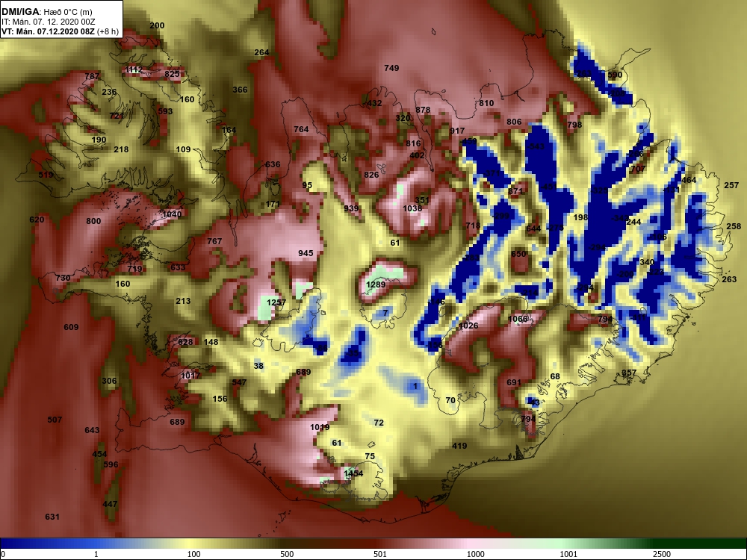Select the 109 value label
The width and height of the screenshot is (747, 560).
[x=184, y=149]
